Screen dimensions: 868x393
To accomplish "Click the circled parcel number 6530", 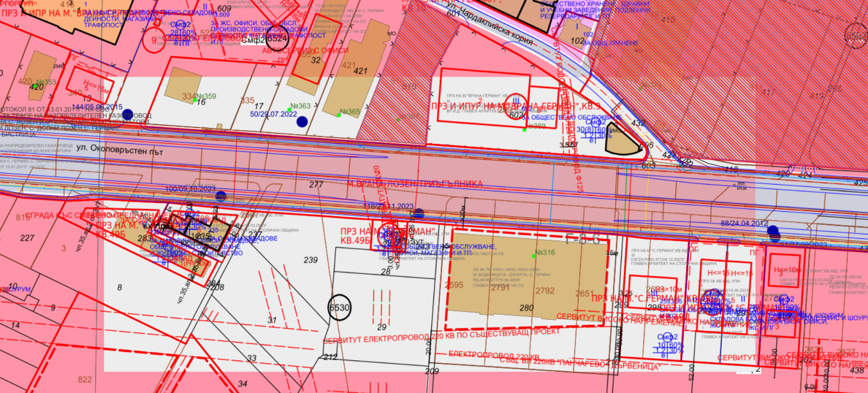I will click(x=340, y=308).
